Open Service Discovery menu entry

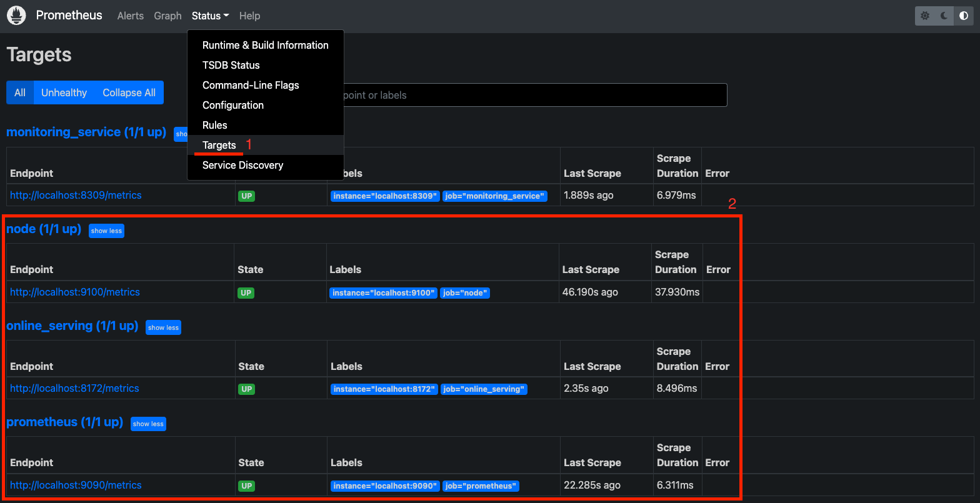[x=265, y=165]
